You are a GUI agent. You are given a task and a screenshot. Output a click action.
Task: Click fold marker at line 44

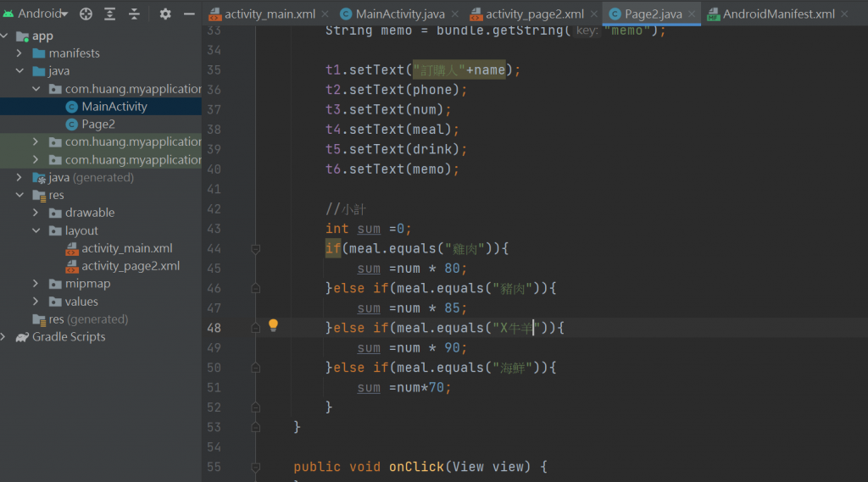[x=256, y=249]
